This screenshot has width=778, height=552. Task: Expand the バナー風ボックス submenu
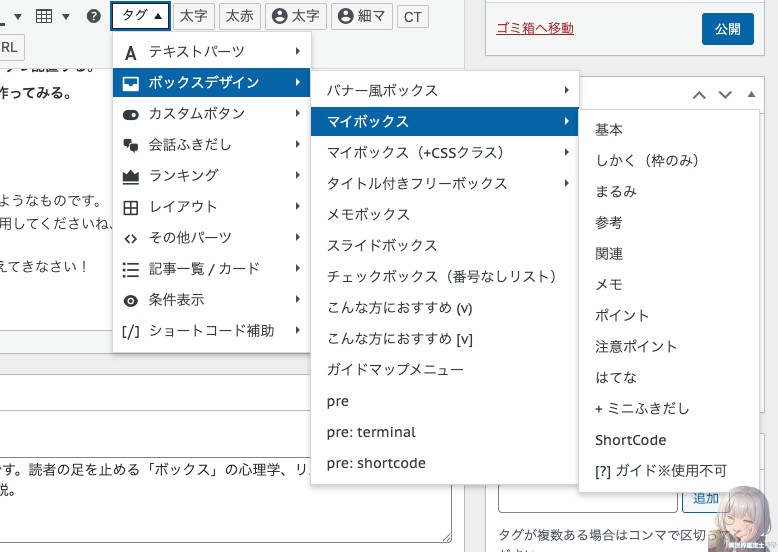point(443,90)
